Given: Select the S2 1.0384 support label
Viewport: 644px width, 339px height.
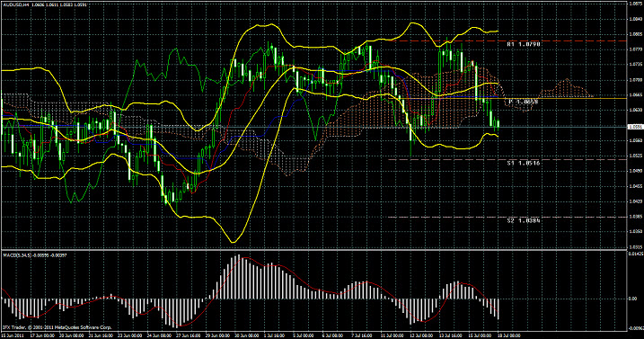Looking at the screenshot, I should (524, 220).
